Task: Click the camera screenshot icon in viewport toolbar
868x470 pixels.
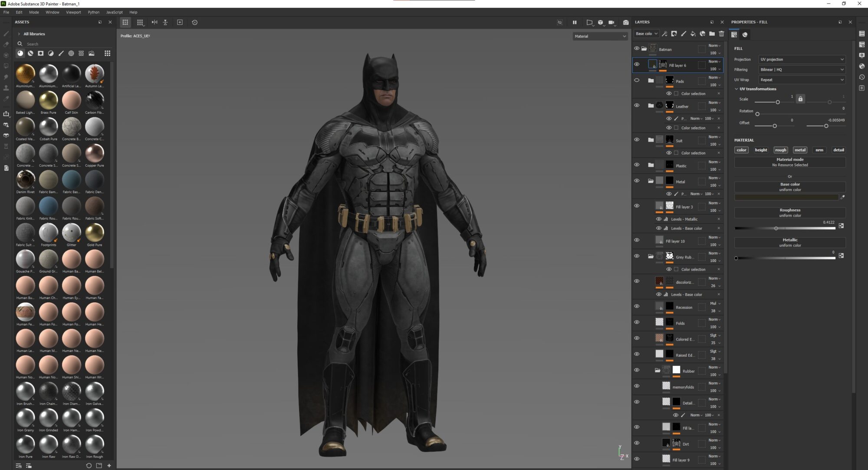Action: [x=625, y=22]
